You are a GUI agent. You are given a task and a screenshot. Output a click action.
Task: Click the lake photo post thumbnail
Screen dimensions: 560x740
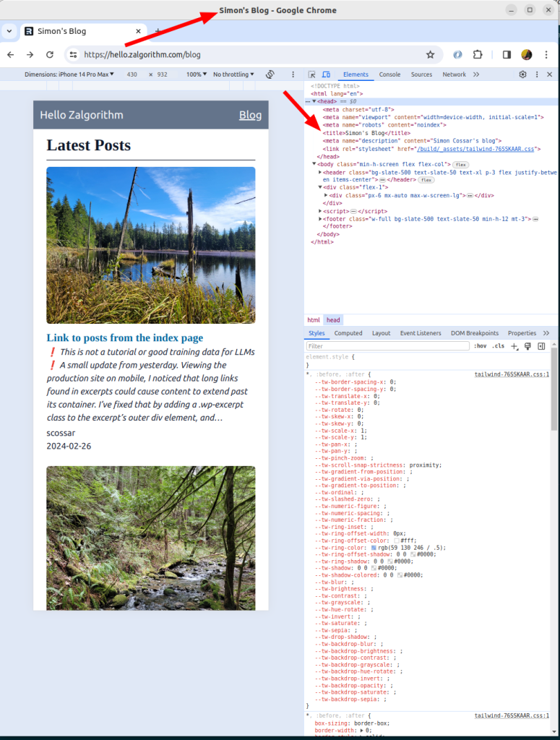(x=151, y=245)
